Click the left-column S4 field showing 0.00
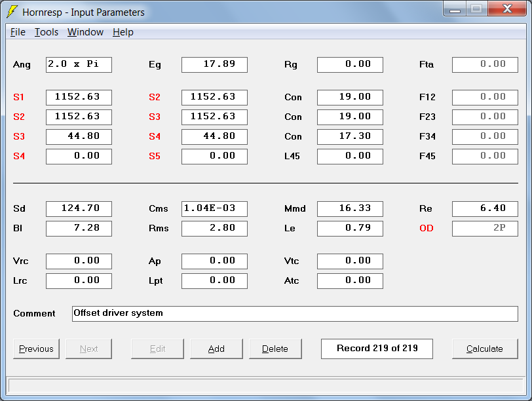This screenshot has width=532, height=401. [x=79, y=157]
